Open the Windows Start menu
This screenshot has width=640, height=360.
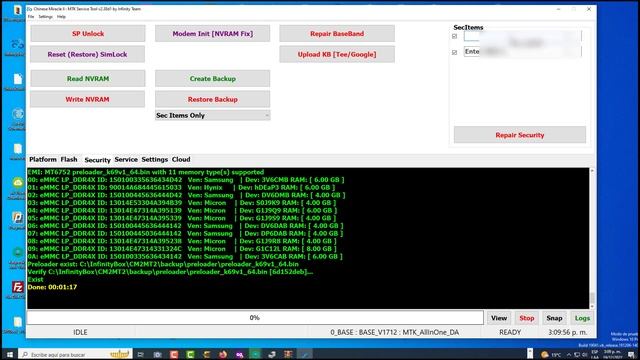point(10,354)
